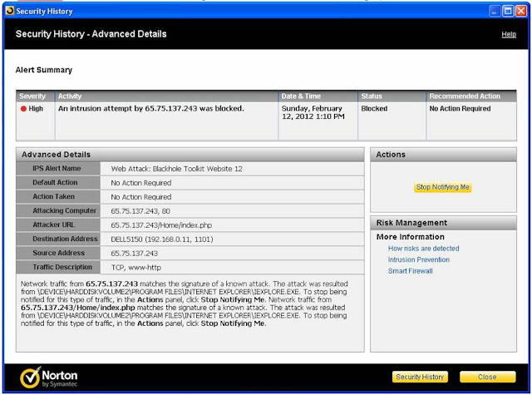Screen dimensions: 532x395
Task: Open How risks are detected link
Action: [423, 249]
